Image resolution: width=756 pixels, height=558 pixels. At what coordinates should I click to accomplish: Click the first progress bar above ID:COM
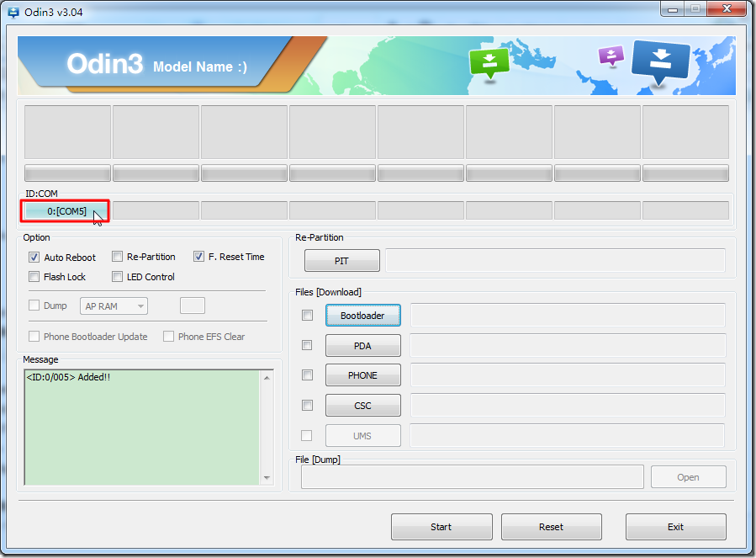[x=67, y=173]
